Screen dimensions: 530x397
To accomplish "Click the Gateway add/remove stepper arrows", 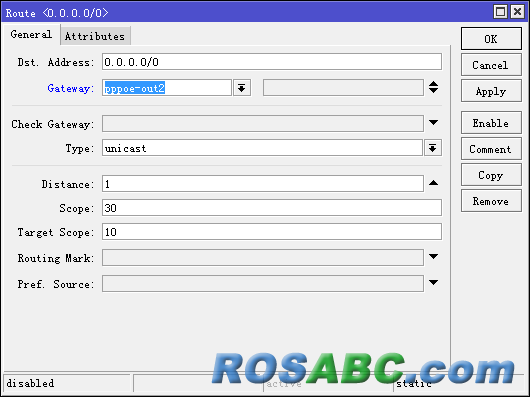I will coord(434,88).
